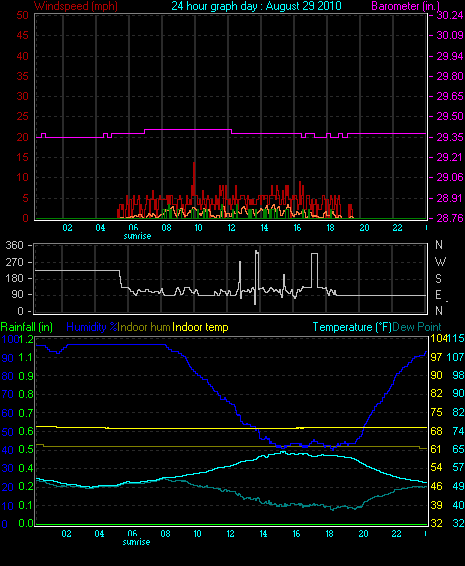The image size is (465, 566).
Task: Click the rainfall axis value 1.1
Action: [x=26, y=357]
